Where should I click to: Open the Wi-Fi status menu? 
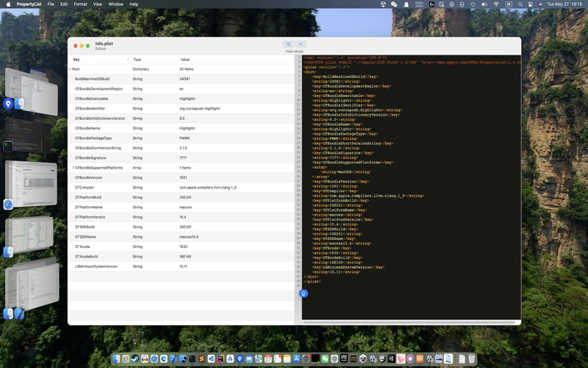tap(496, 4)
